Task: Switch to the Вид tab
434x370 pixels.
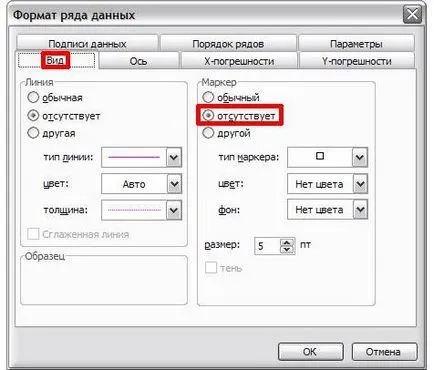Action: click(56, 60)
